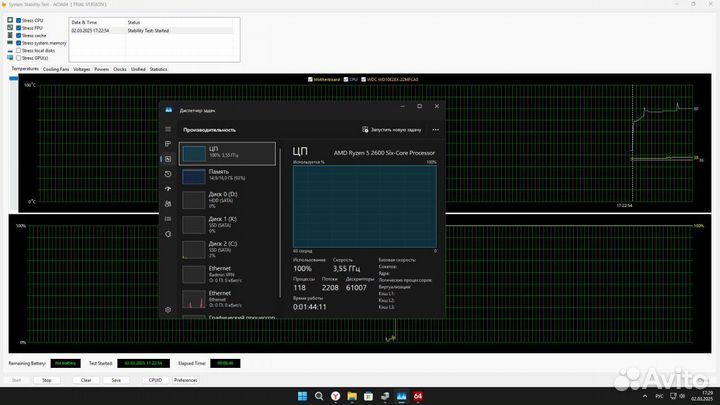This screenshot has width=720, height=405.
Task: Toggle Stress cache checkbox
Action: (18, 35)
